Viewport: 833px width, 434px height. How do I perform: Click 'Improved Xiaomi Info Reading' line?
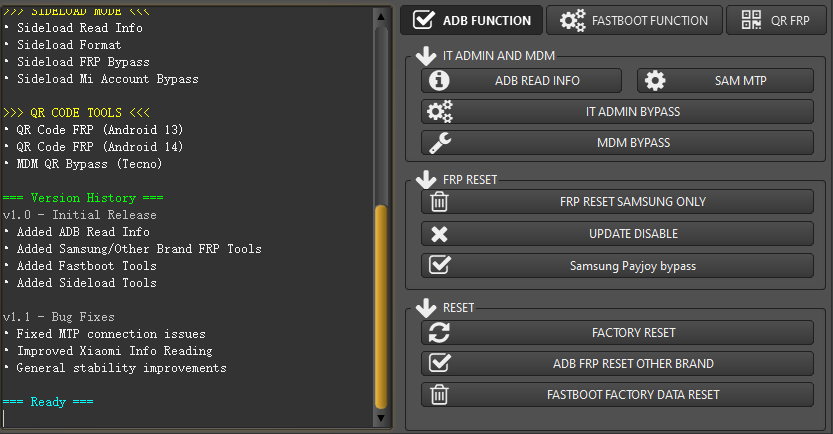coord(115,351)
